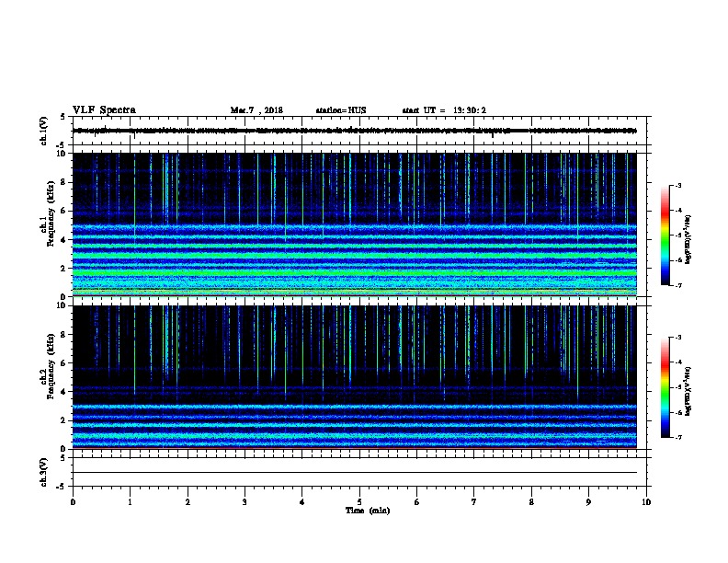Click the 'Time (min)' axis title
Viewport: 728px width, 563px height.
[368, 511]
